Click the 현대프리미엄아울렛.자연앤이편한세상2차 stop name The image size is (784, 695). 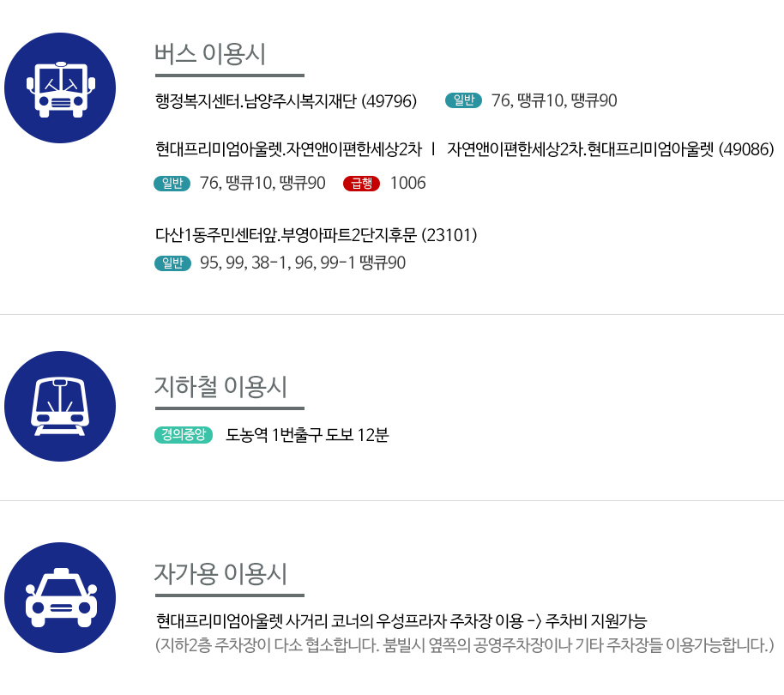point(288,149)
